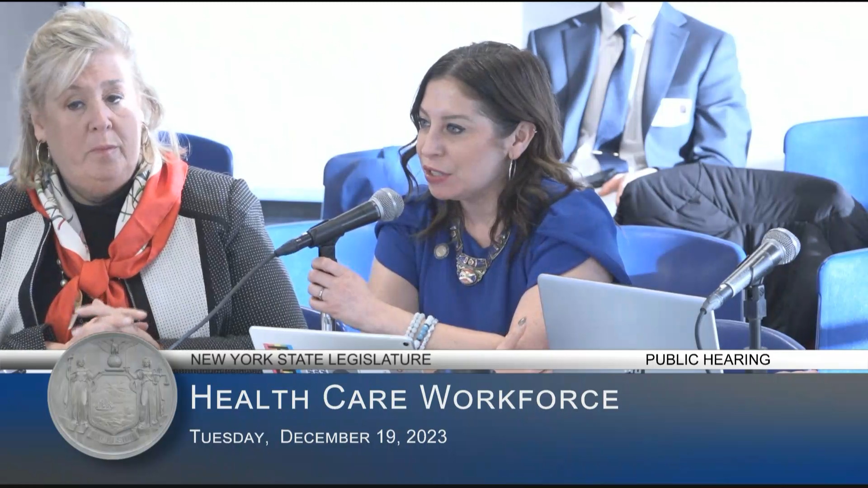Click the lapel pin on the blue dress
868x488 pixels.
[441, 251]
